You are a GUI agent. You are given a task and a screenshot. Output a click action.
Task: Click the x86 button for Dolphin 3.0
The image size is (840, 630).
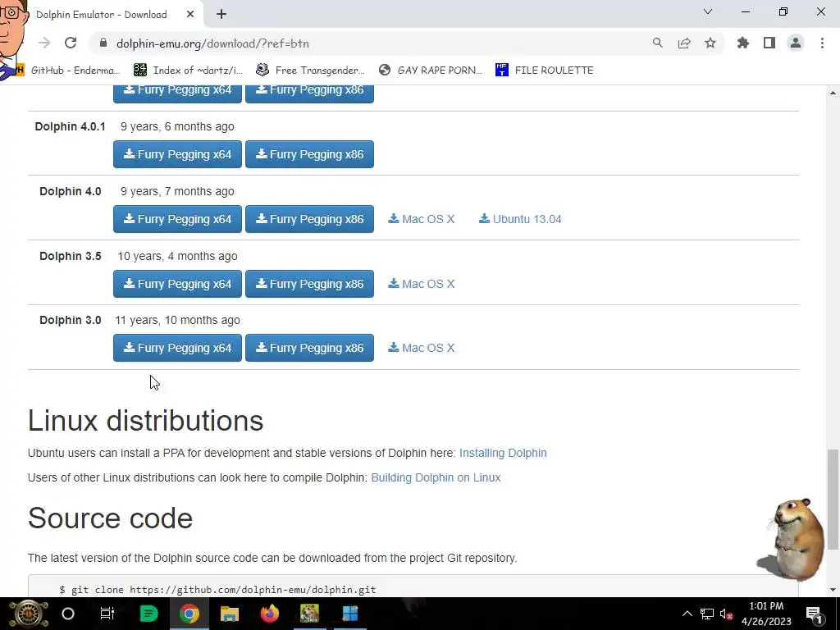point(309,348)
